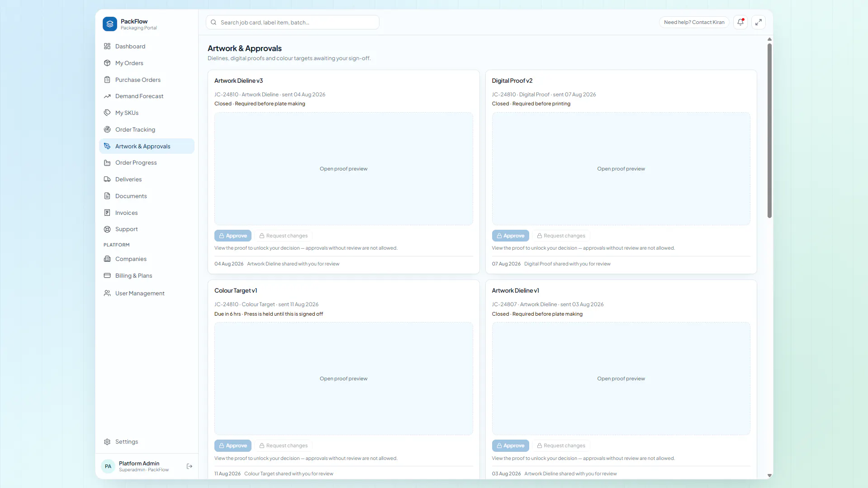Click '11 Aug 2026' history entry
The height and width of the screenshot is (488, 868).
pyautogui.click(x=274, y=474)
